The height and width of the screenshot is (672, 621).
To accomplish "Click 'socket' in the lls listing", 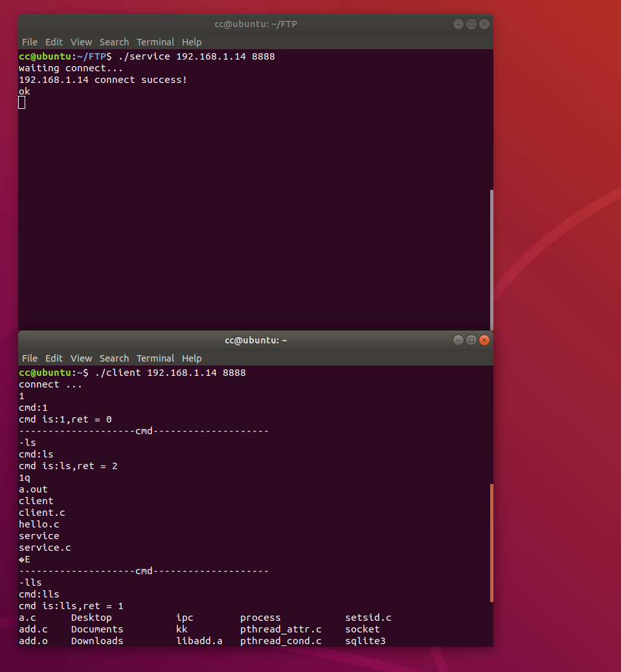I will (363, 629).
